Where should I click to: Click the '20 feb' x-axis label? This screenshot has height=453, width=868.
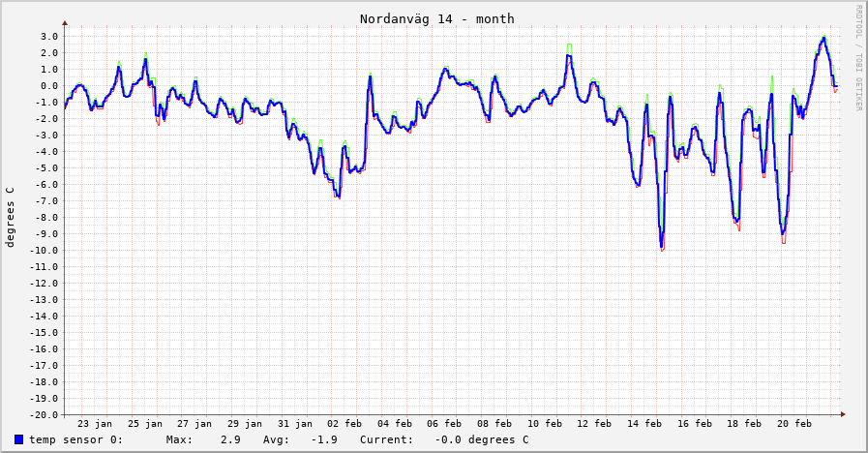click(795, 424)
